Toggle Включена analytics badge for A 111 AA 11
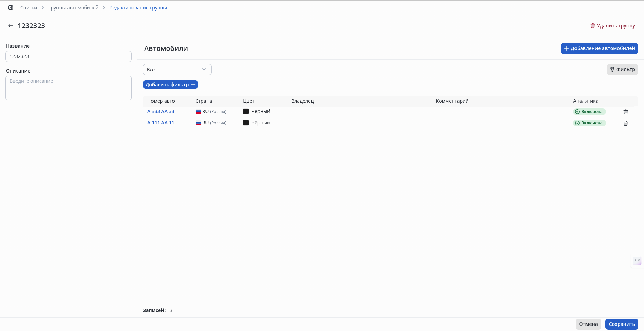The width and height of the screenshot is (644, 331). [x=589, y=123]
